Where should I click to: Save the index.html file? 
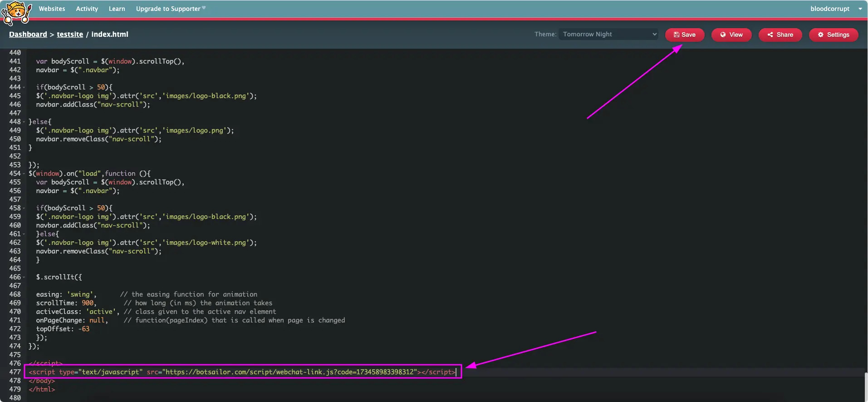(685, 35)
